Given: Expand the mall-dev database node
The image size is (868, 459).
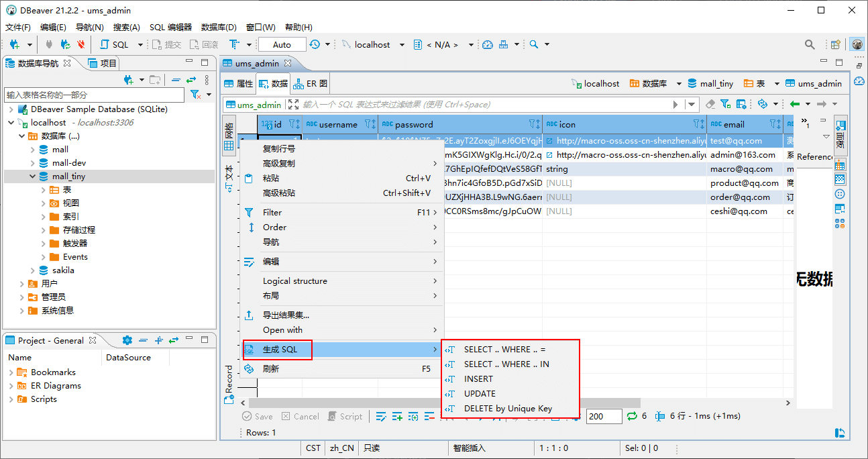Looking at the screenshot, I should pos(33,163).
